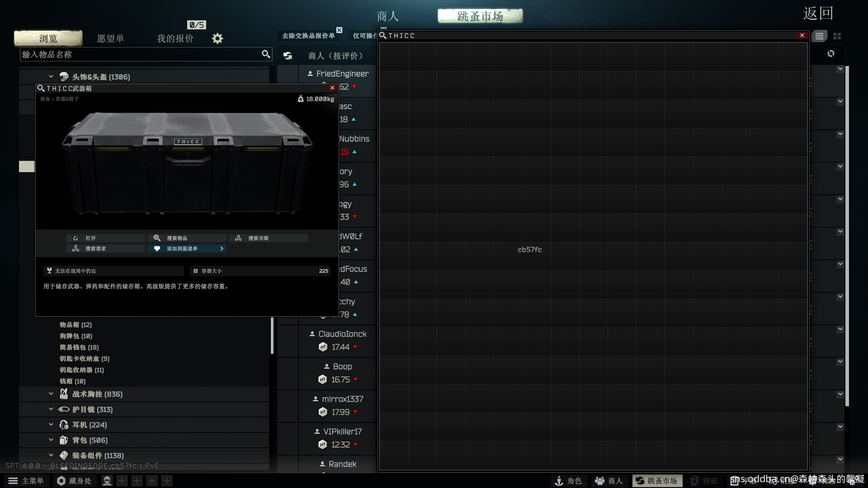868x488 pixels.
Task: Click 搜索需求 in inspect window
Action: pyautogui.click(x=106, y=249)
